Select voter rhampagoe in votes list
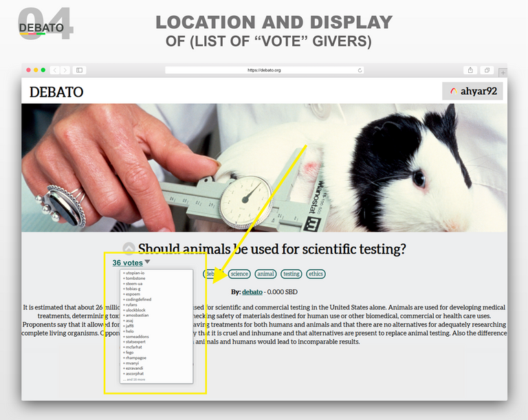 [x=135, y=357]
